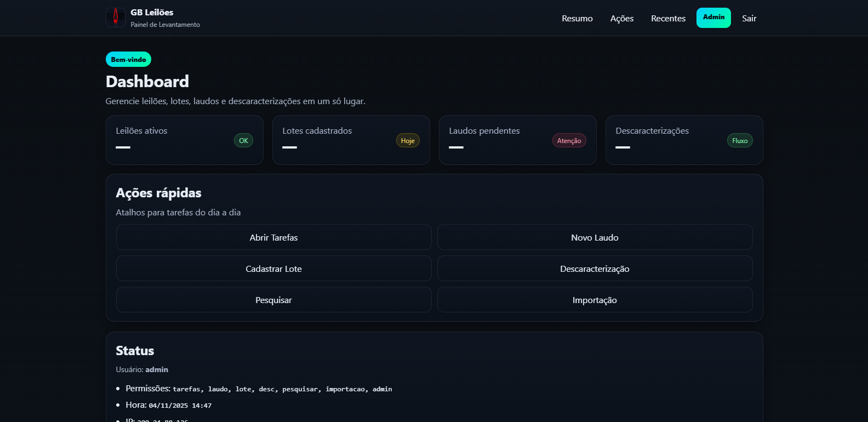Select the Atenção badge on Laudos pendentes
This screenshot has height=422, width=868.
click(568, 141)
